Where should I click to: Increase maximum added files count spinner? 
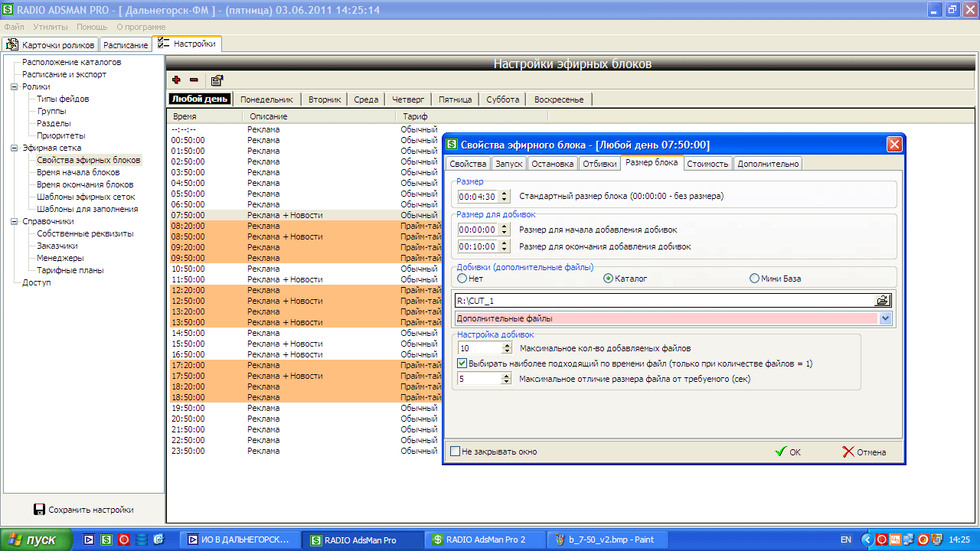click(506, 345)
